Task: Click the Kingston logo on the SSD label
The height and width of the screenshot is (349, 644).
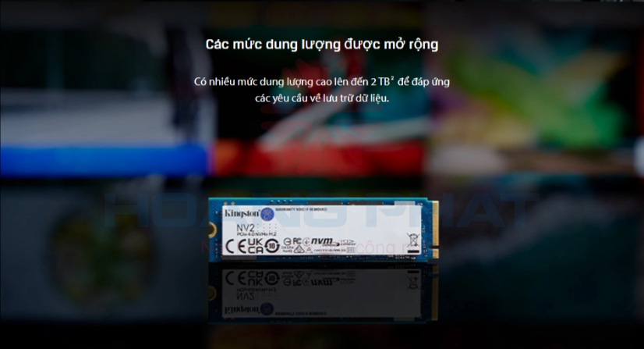Action: 249,214
